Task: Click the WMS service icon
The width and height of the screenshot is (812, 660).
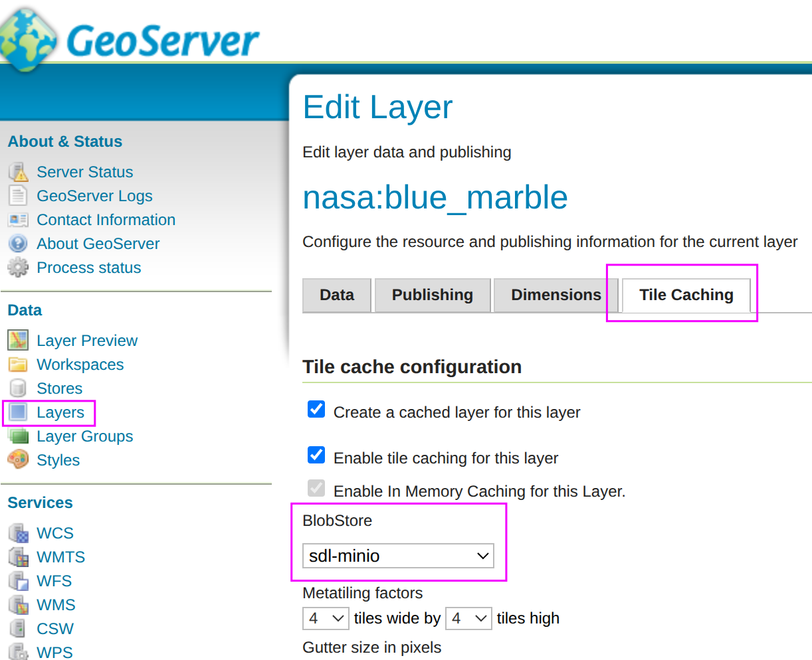Action: click(x=18, y=605)
